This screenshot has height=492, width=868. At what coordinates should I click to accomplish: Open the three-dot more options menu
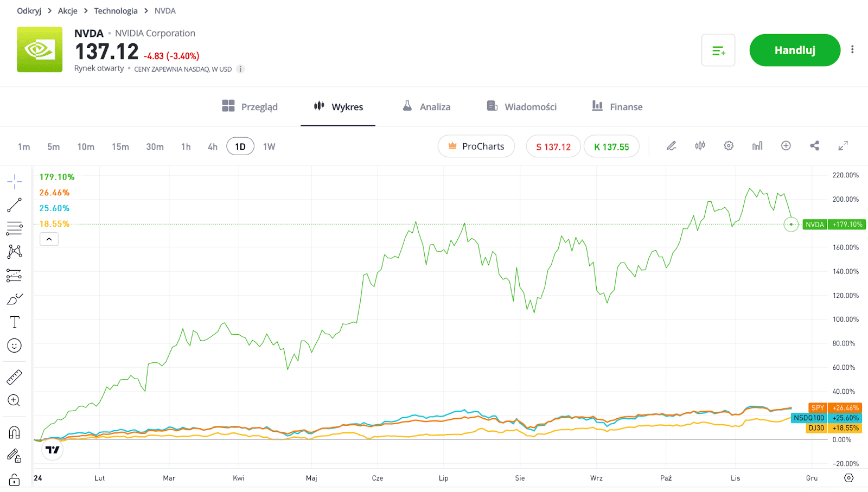pos(852,49)
